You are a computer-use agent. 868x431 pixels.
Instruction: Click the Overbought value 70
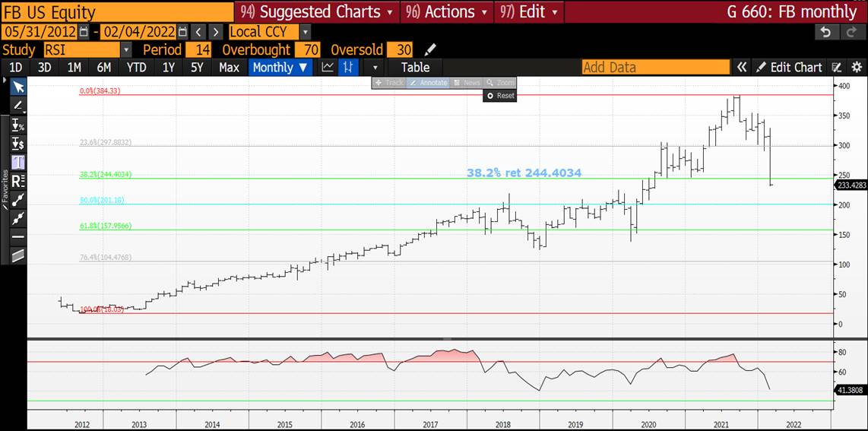[x=307, y=50]
